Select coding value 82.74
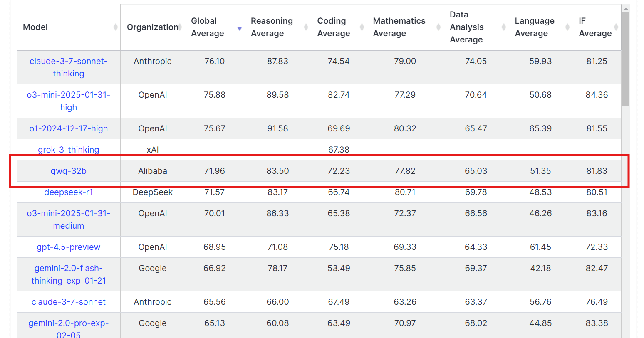 click(339, 95)
